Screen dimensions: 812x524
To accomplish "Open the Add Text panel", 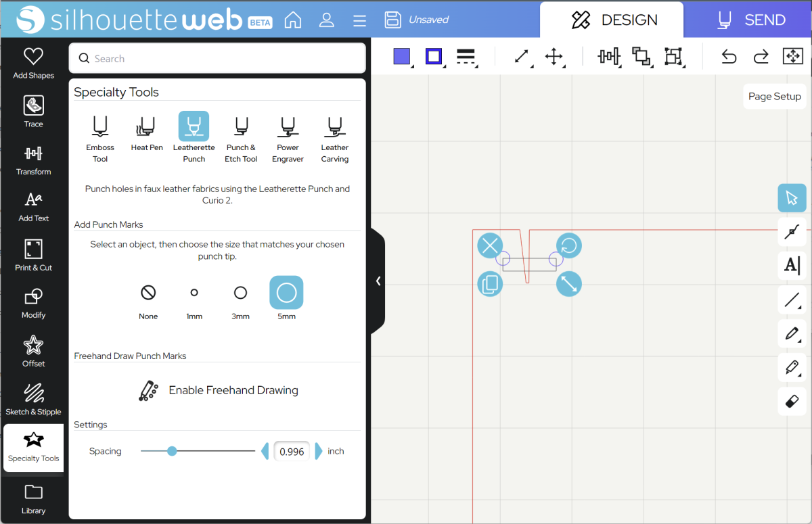I will click(x=34, y=207).
